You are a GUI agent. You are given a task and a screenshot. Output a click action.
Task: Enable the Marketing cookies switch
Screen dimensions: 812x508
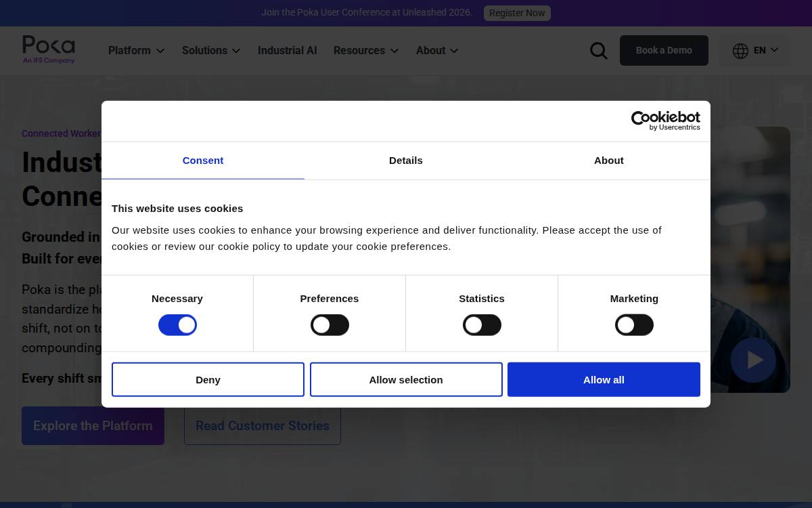pyautogui.click(x=634, y=325)
